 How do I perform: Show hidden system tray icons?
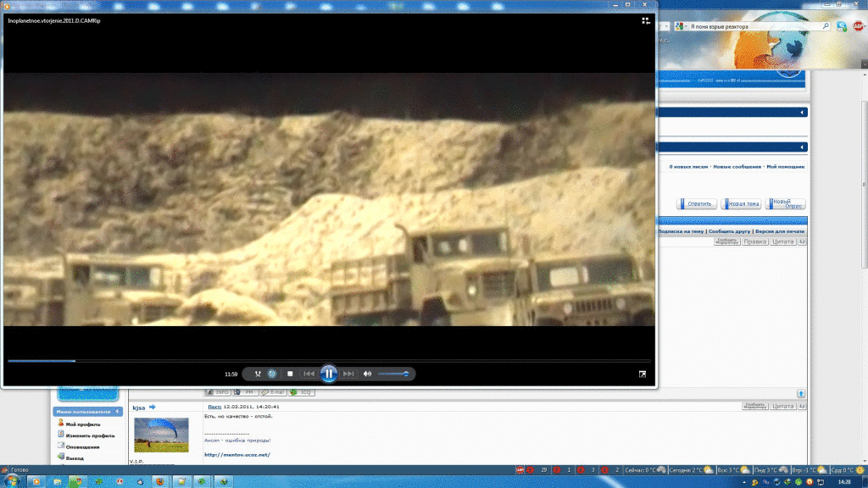pyautogui.click(x=743, y=482)
